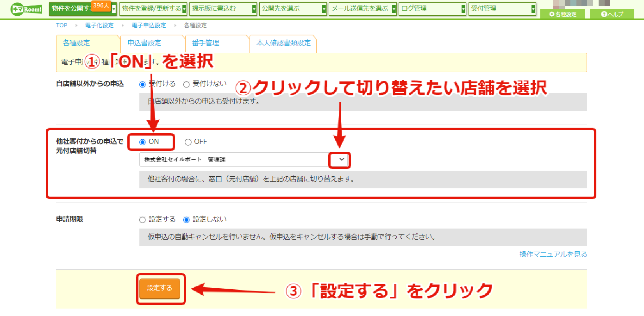Select 設定する radio for 申請期限
644x316 pixels.
(x=143, y=220)
